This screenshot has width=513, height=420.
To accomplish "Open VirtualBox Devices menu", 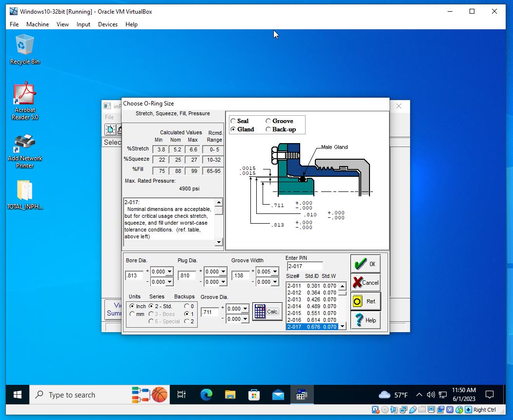I will pos(108,24).
